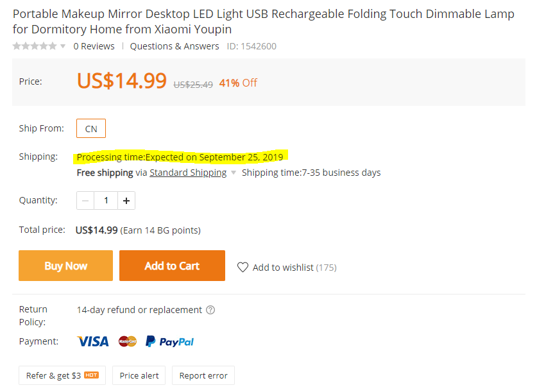Click the five-star rating icons

pyautogui.click(x=35, y=46)
